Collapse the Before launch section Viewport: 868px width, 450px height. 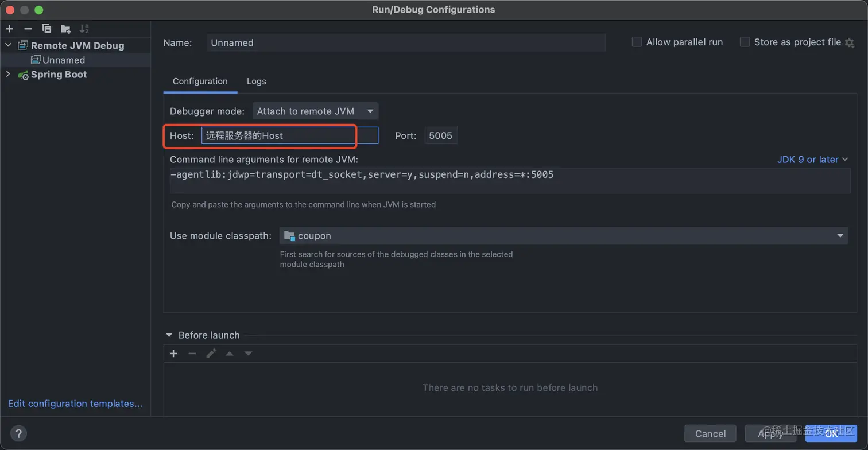point(169,335)
